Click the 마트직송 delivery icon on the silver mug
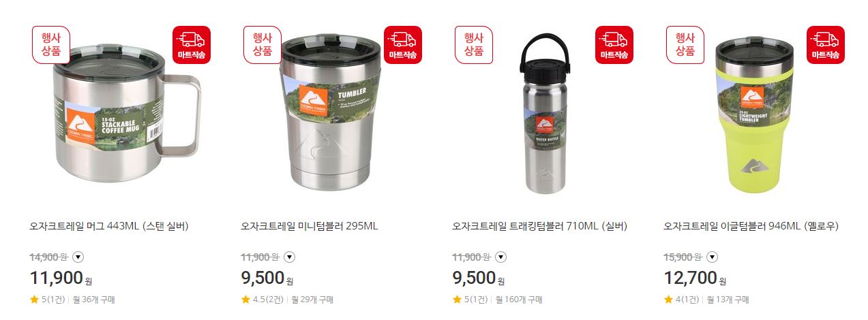The image size is (868, 320). (192, 45)
